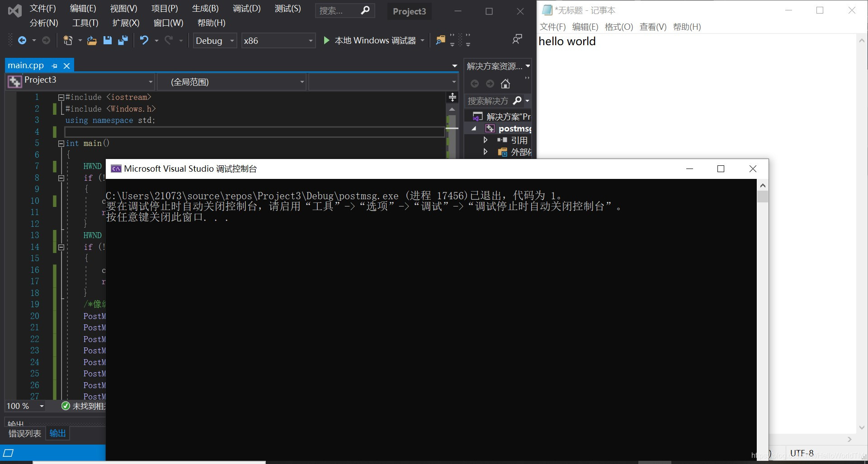868x464 pixels.
Task: Click the debug console vertical scrollbar thumb
Action: 763,197
